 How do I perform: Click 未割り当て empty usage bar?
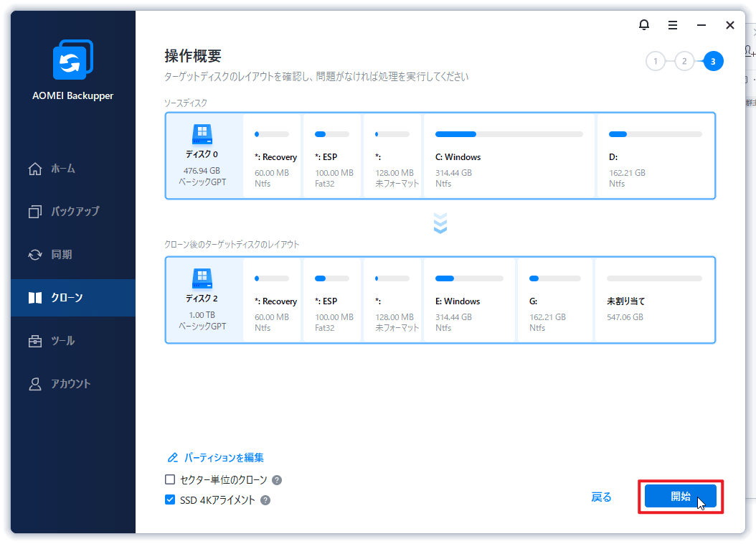point(654,278)
